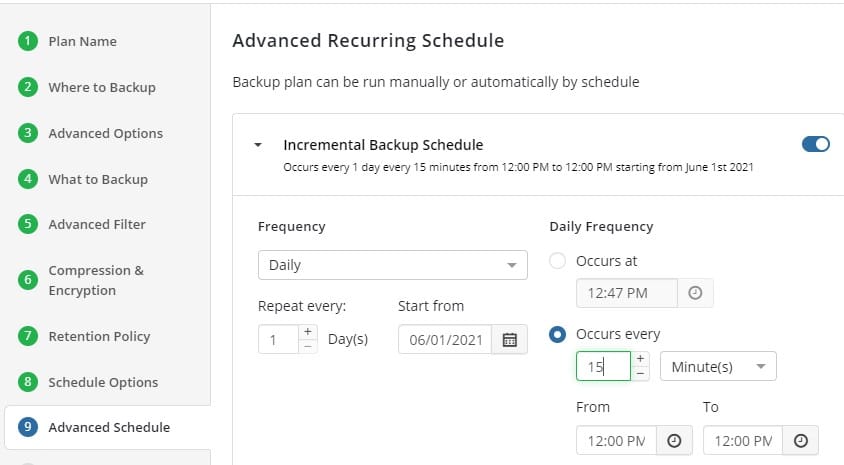Go to Compression & Encryption step
844x465 pixels.
(96, 280)
